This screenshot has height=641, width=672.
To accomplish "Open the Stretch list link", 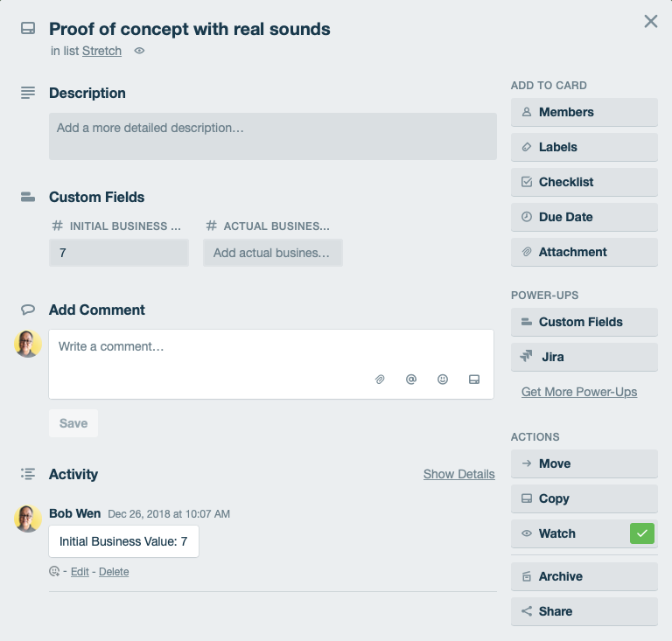I will [x=101, y=52].
